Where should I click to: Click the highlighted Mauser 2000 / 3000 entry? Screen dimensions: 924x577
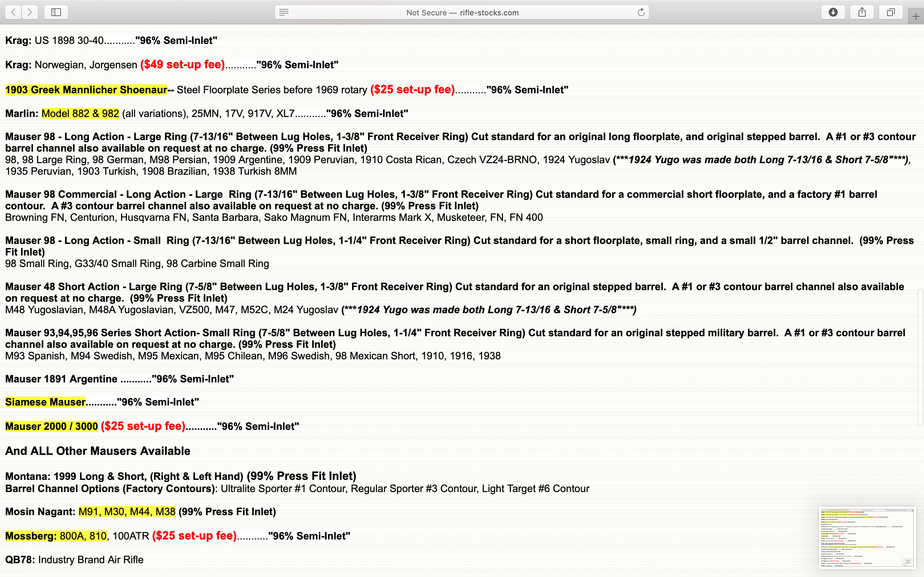tap(52, 426)
